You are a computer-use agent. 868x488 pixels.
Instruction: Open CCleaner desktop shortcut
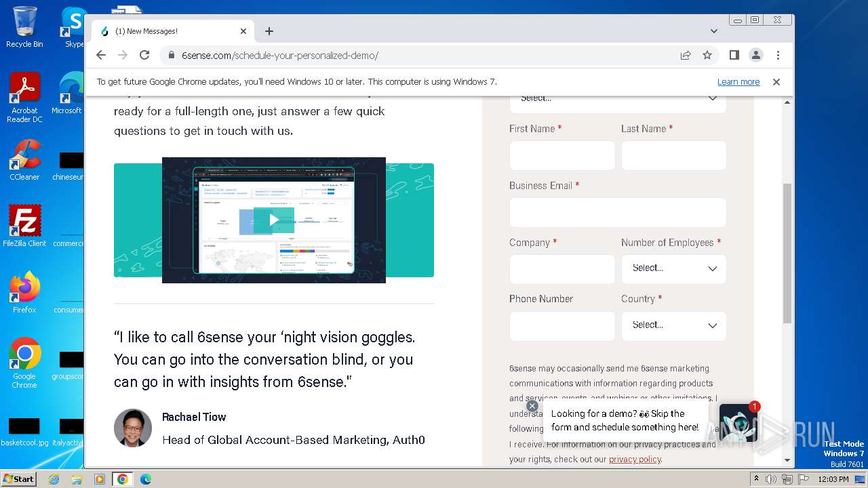tap(24, 160)
